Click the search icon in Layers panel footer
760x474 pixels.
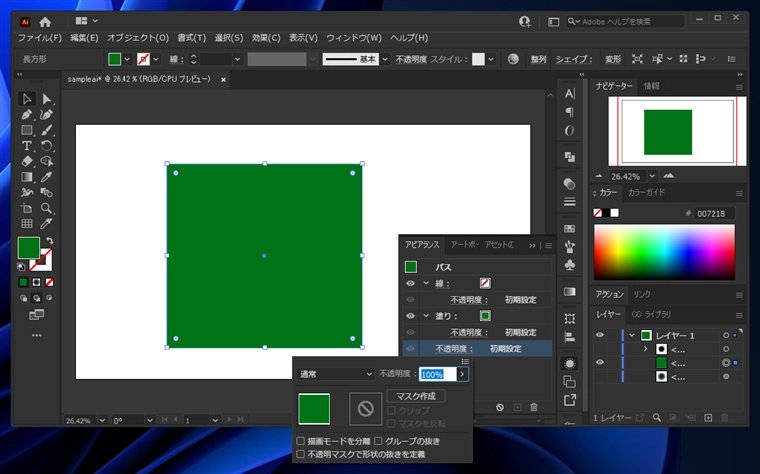(657, 417)
